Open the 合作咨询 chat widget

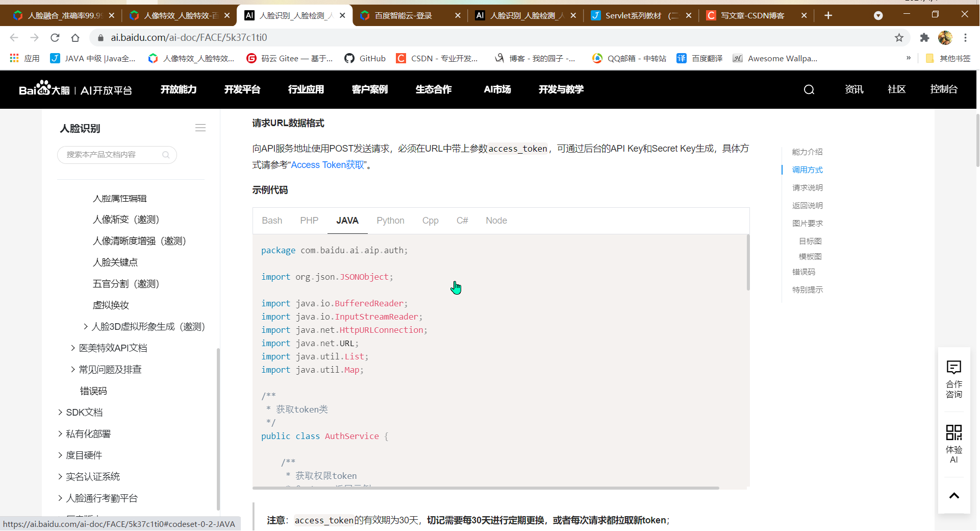pos(954,379)
